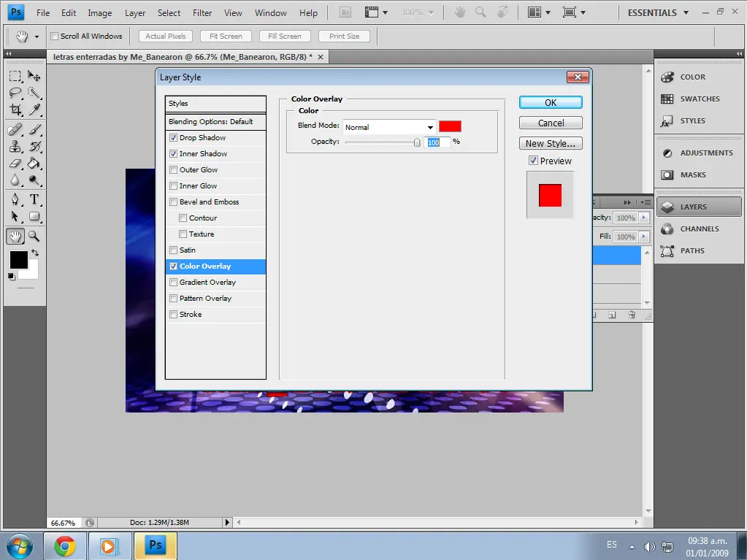Open the red overlay color swatch
The image size is (747, 560).
(x=450, y=126)
